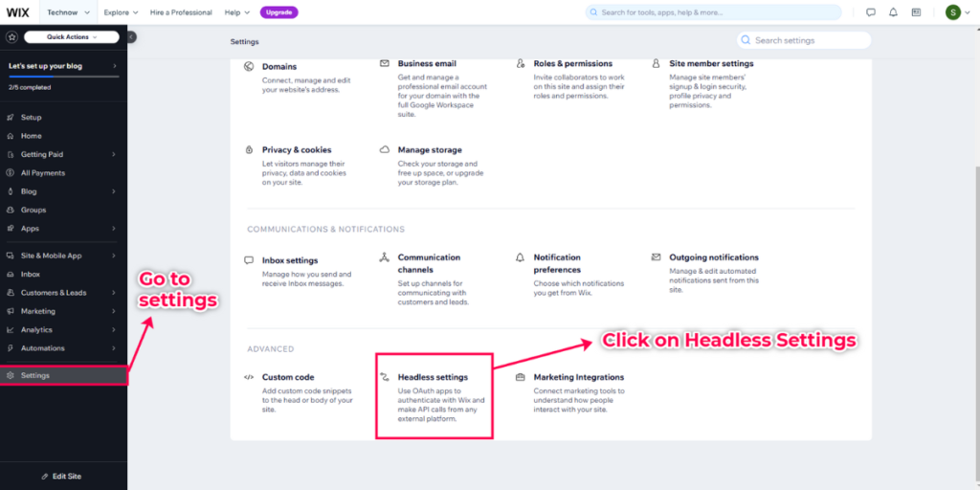The height and width of the screenshot is (490, 980).
Task: Click the top search for tools field
Action: click(x=713, y=12)
